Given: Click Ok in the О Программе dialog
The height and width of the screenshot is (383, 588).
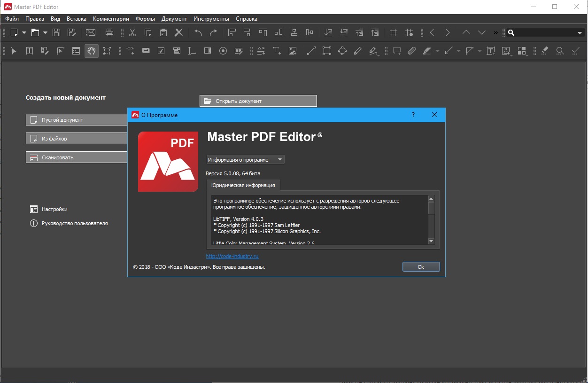Looking at the screenshot, I should tap(421, 267).
